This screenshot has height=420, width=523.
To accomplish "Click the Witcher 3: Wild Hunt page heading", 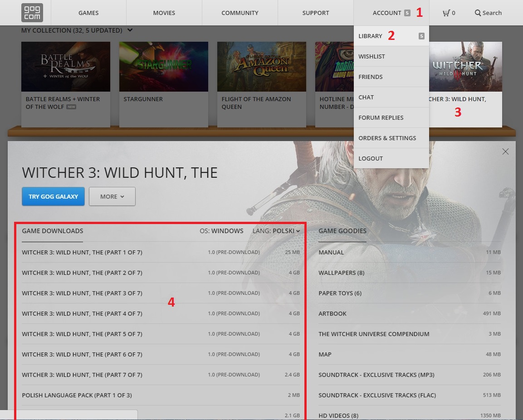I will pos(120,172).
